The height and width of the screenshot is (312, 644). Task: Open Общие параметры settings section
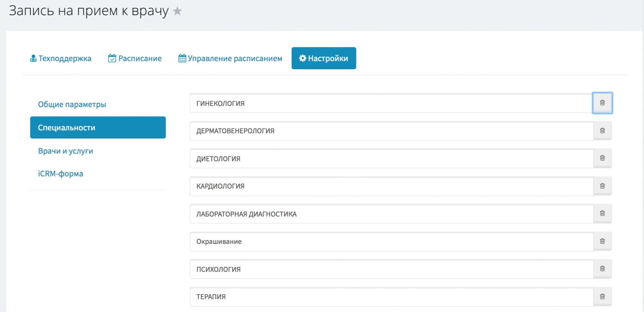pyautogui.click(x=72, y=104)
